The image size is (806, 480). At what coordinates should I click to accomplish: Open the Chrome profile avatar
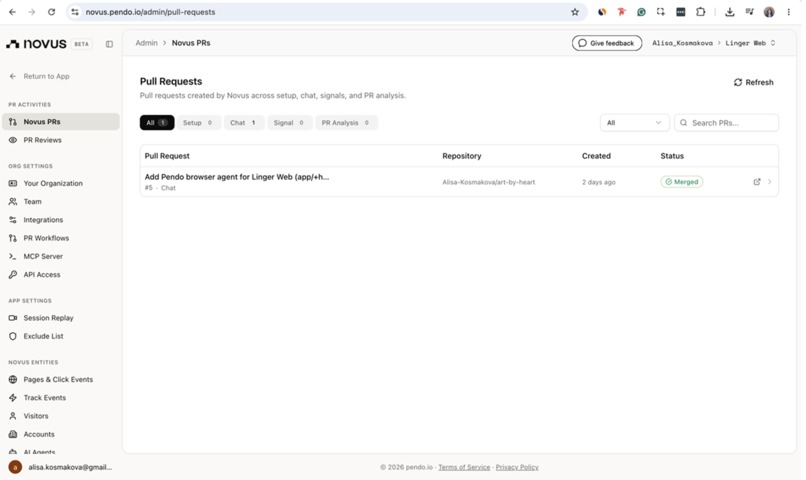[769, 12]
